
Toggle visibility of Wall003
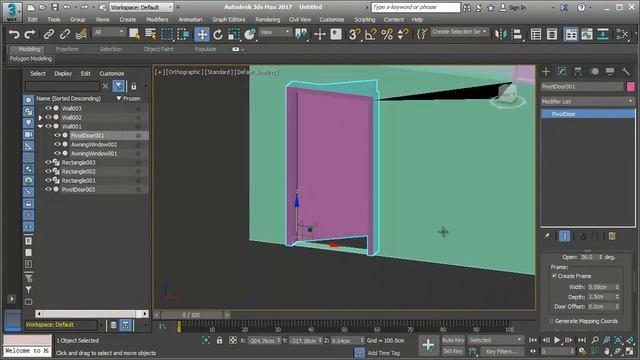pos(48,108)
